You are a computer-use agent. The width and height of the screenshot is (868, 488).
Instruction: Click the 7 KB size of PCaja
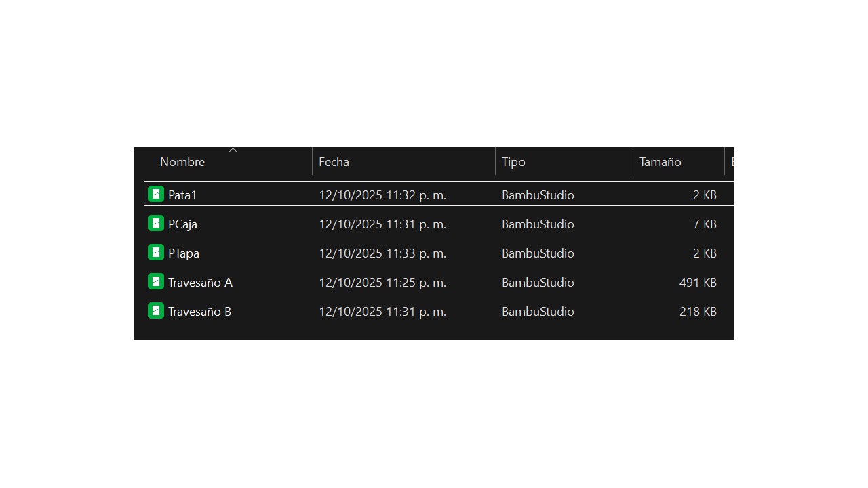click(x=705, y=224)
